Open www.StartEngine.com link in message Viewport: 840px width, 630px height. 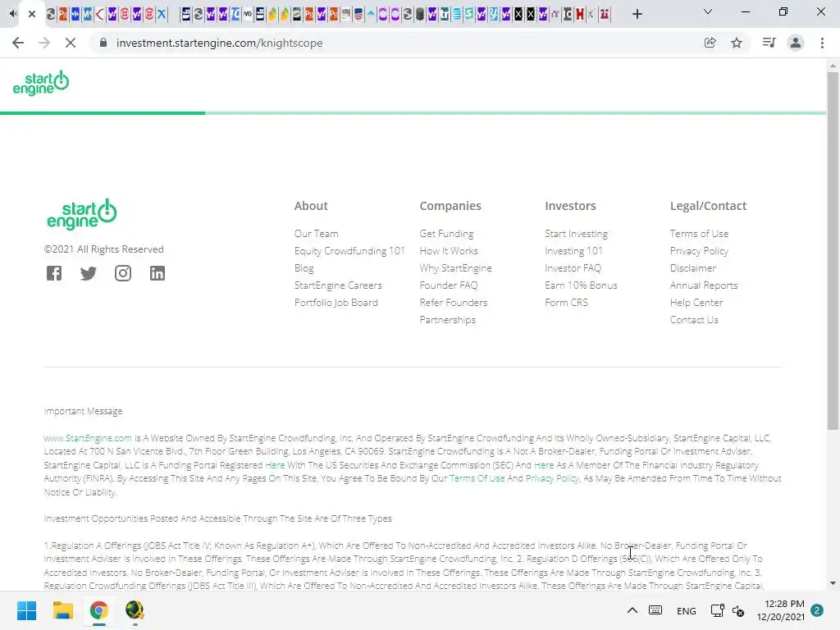point(88,438)
